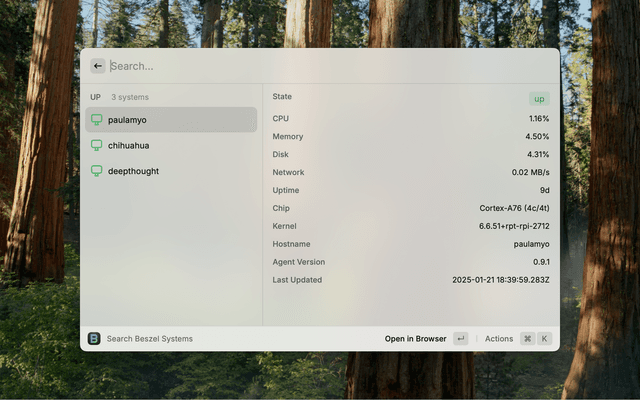
Task: Click the "Search Beszel Systems" label
Action: click(149, 339)
